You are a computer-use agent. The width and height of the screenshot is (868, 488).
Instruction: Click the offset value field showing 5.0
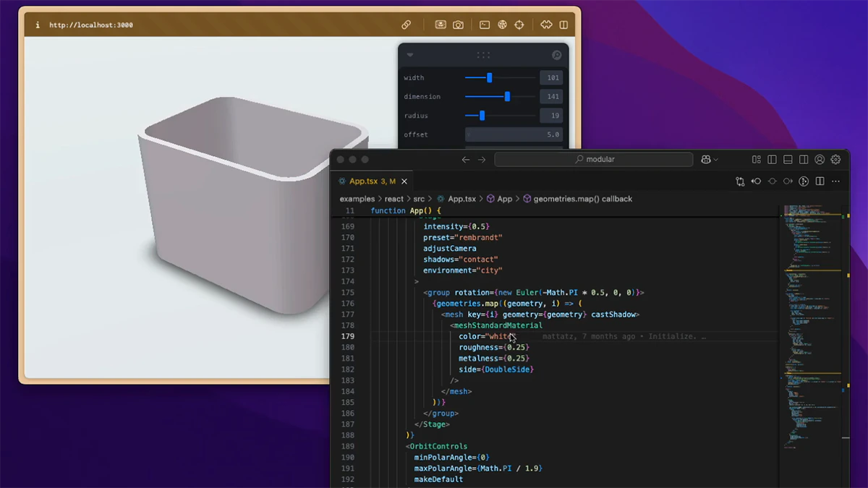pos(514,134)
